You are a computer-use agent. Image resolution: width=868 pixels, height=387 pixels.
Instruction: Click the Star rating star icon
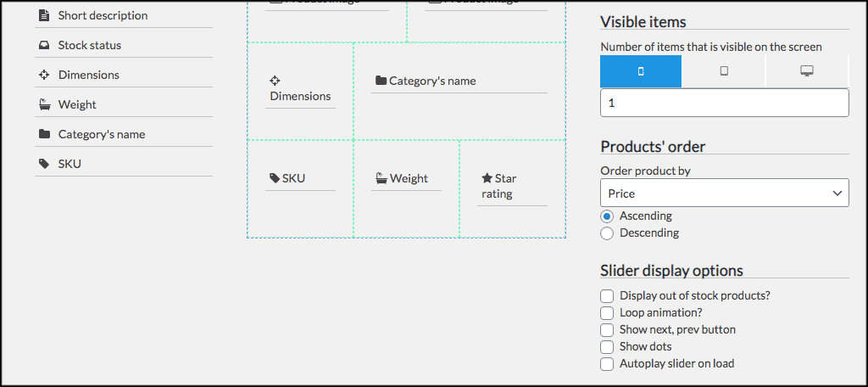[487, 178]
